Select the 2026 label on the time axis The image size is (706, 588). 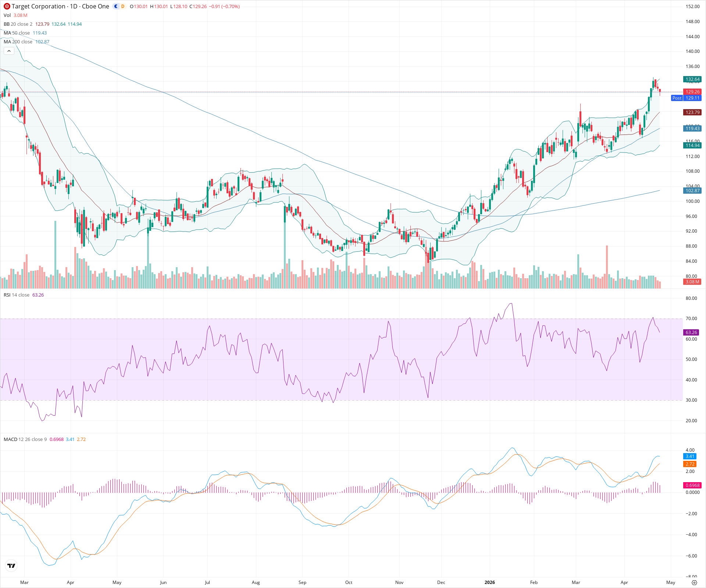click(x=489, y=582)
